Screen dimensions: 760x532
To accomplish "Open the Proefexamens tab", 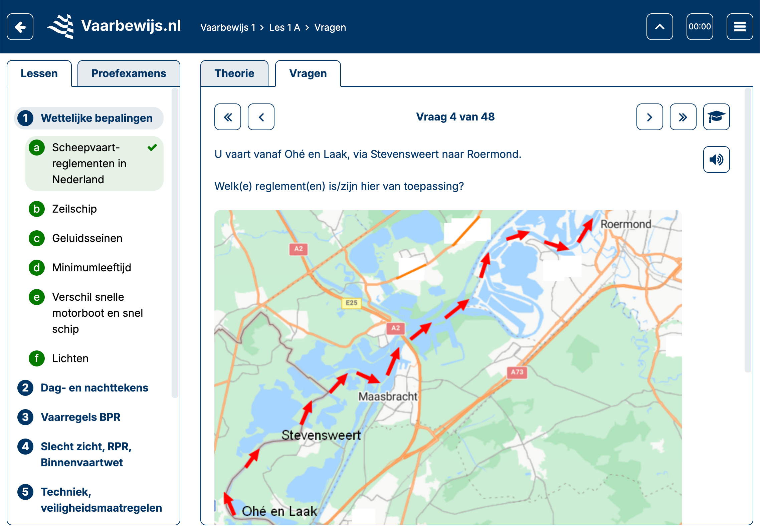I will click(129, 73).
